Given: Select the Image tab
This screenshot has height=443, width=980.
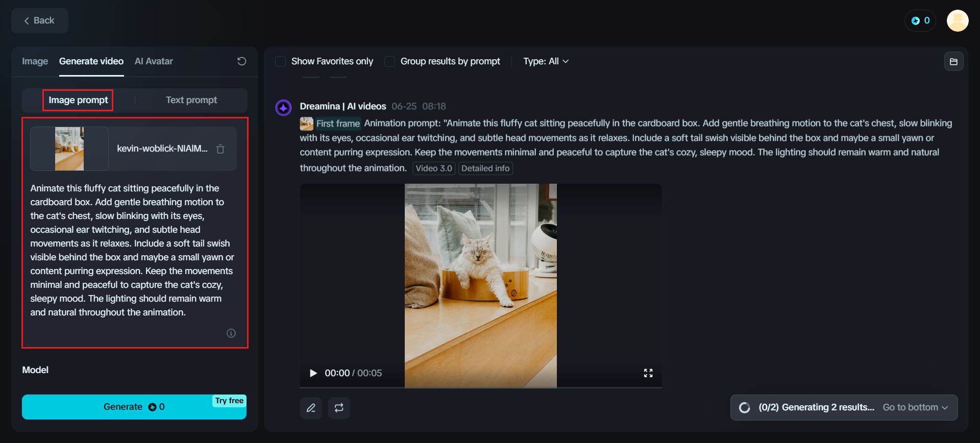Looking at the screenshot, I should (35, 61).
